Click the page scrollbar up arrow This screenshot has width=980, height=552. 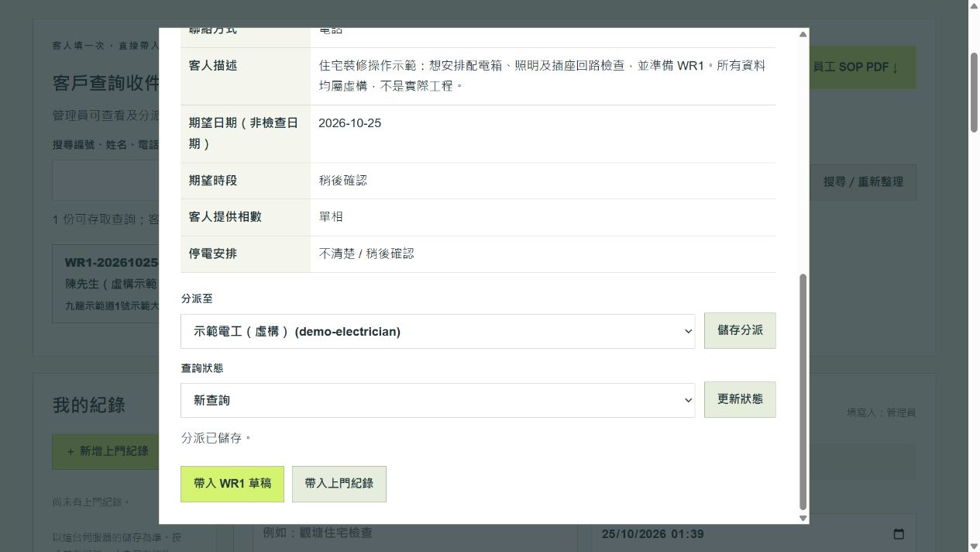point(974,6)
